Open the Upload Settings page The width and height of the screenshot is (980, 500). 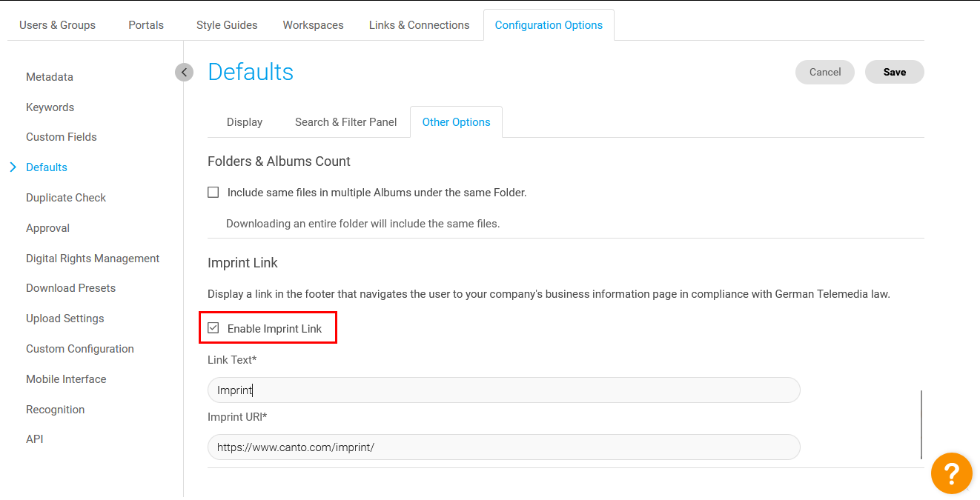(64, 318)
